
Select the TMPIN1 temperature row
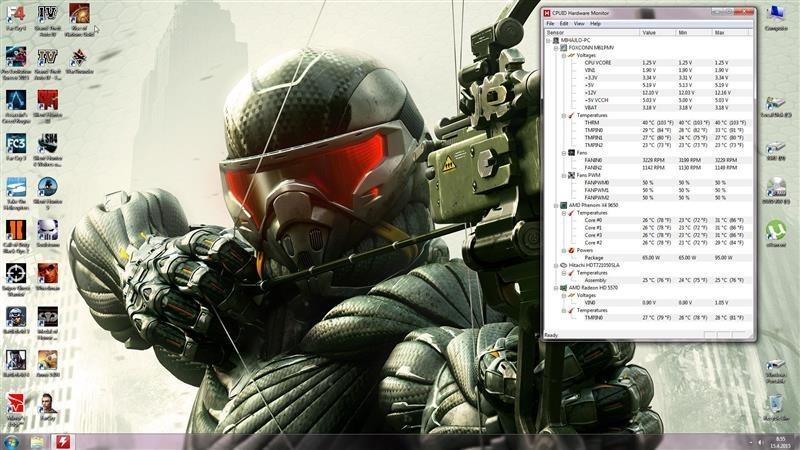click(648, 138)
